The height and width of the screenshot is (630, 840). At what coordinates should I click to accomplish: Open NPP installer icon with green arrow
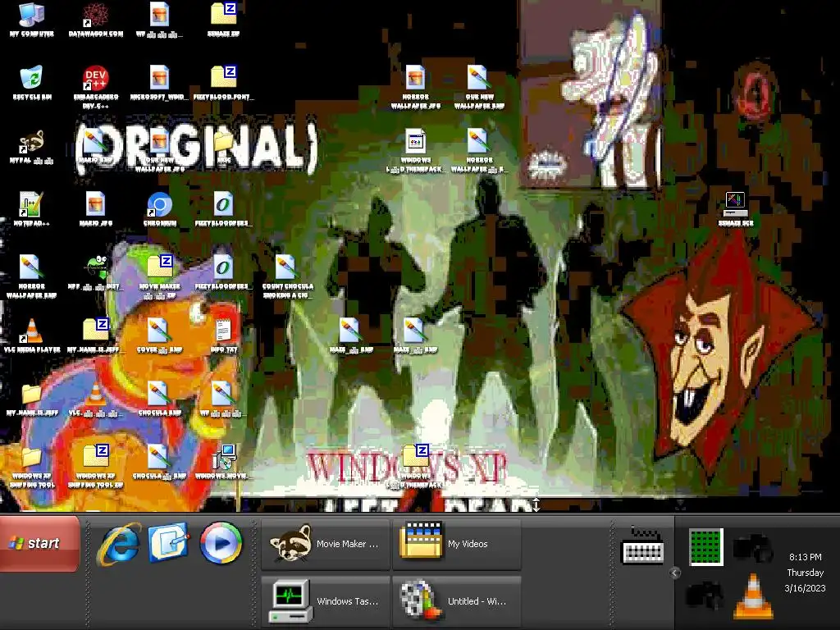(95, 272)
